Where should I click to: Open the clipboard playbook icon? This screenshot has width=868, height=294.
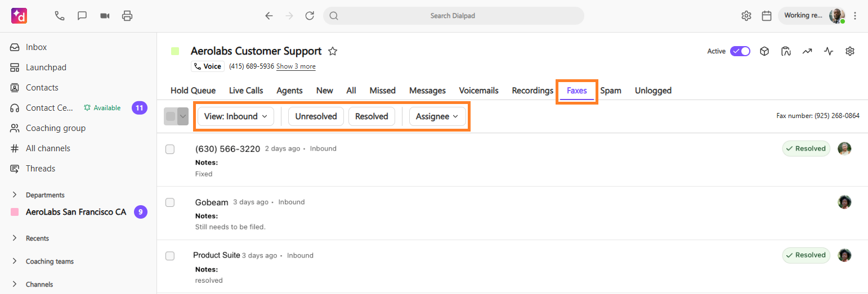click(x=786, y=51)
